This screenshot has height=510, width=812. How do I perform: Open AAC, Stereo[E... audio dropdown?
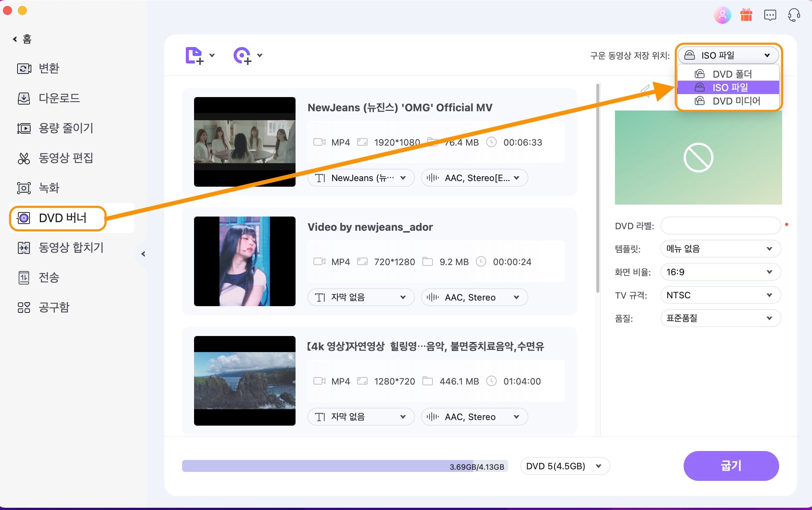point(474,178)
